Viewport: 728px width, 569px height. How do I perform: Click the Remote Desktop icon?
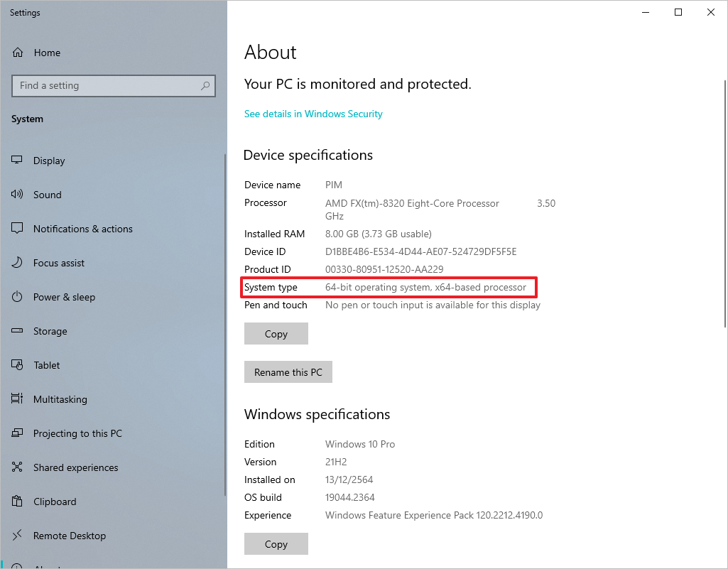point(17,536)
